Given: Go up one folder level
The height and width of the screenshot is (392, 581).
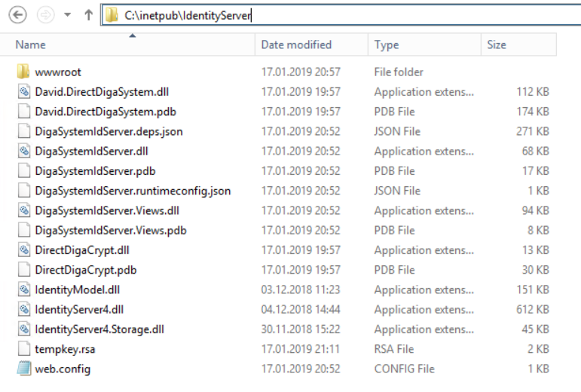Looking at the screenshot, I should pyautogui.click(x=88, y=15).
